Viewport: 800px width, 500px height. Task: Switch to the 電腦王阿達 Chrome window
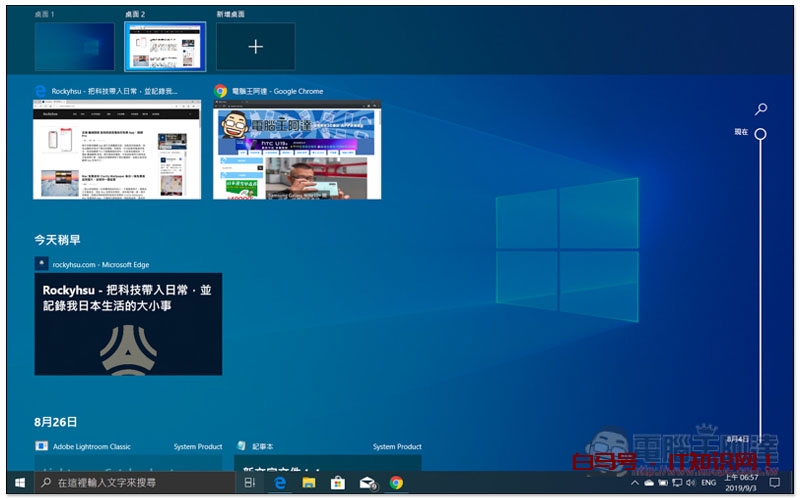[x=297, y=149]
